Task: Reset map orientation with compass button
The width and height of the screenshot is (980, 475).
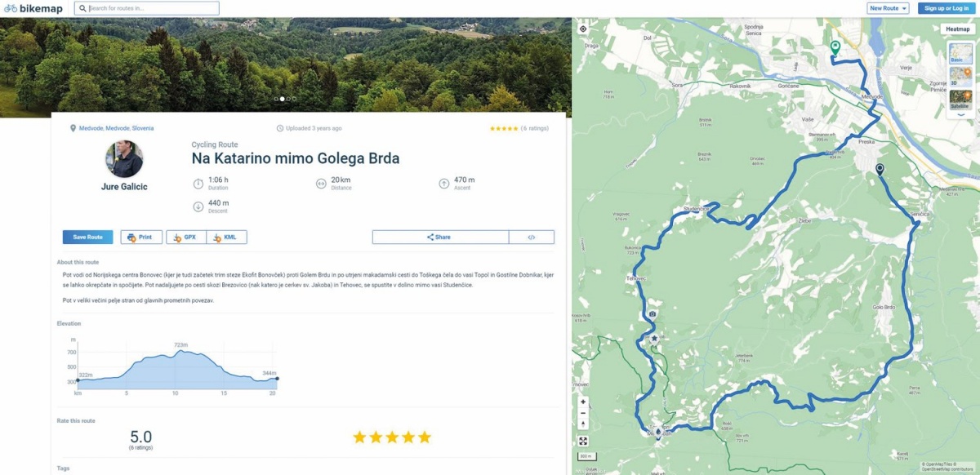Action: [x=583, y=424]
